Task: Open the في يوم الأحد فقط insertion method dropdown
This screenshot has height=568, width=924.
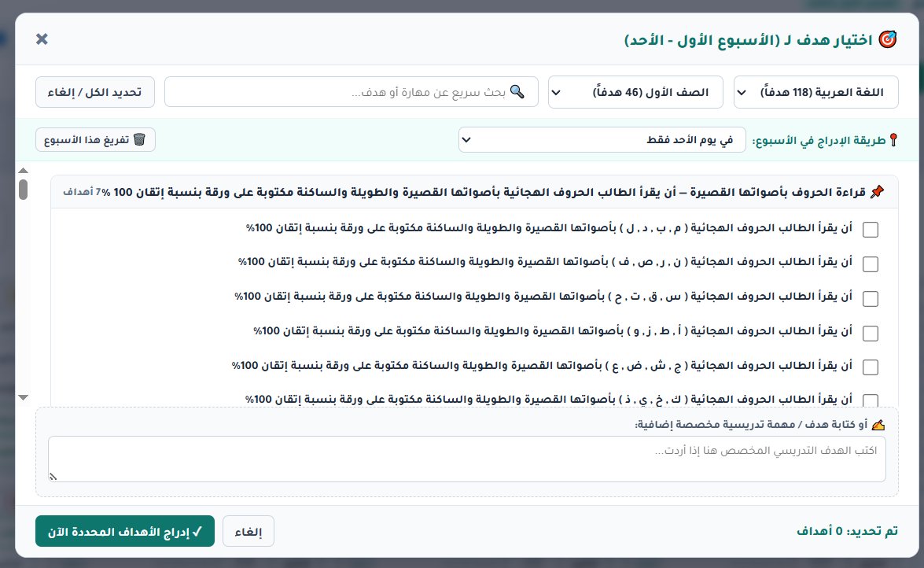Action: click(x=602, y=140)
